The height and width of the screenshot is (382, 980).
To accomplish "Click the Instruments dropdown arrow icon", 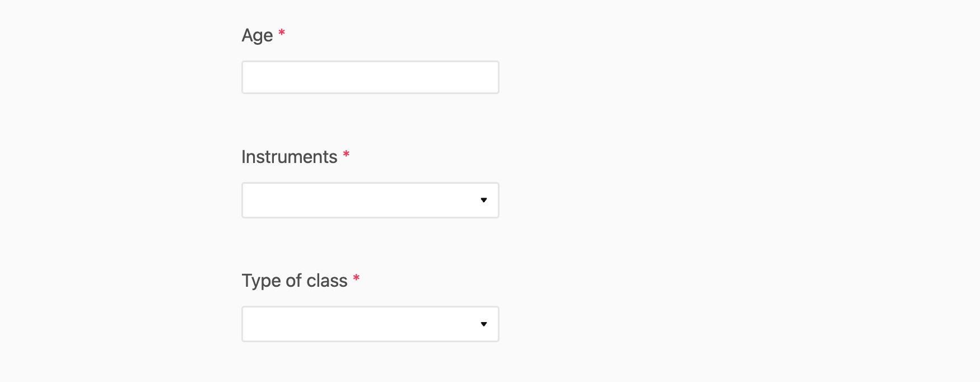I will tap(484, 200).
